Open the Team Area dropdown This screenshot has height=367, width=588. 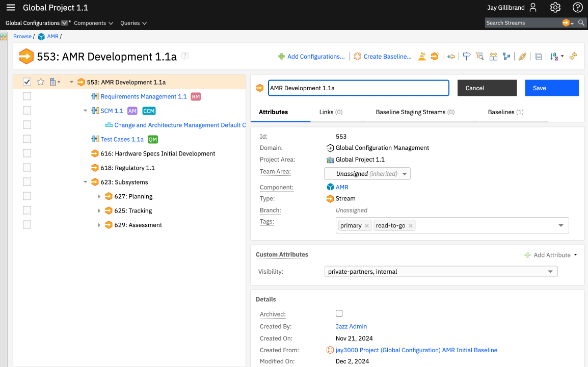[367, 173]
